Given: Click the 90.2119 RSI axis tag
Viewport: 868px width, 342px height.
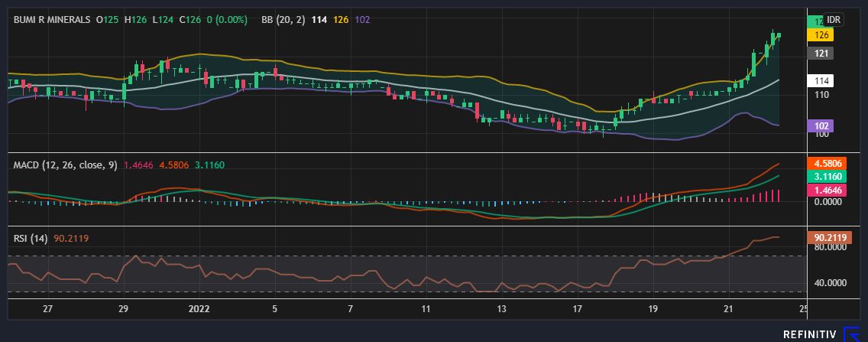Looking at the screenshot, I should 830,238.
